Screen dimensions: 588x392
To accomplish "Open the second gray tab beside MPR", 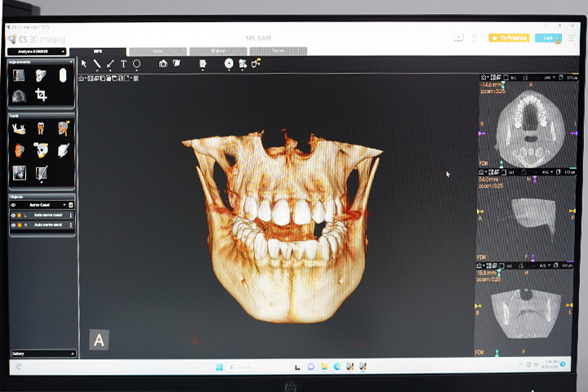I will [218, 51].
